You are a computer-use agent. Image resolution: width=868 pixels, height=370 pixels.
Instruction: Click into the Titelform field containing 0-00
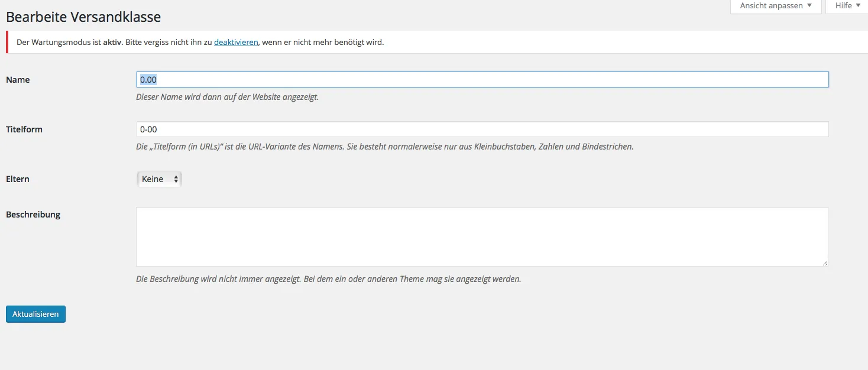482,129
